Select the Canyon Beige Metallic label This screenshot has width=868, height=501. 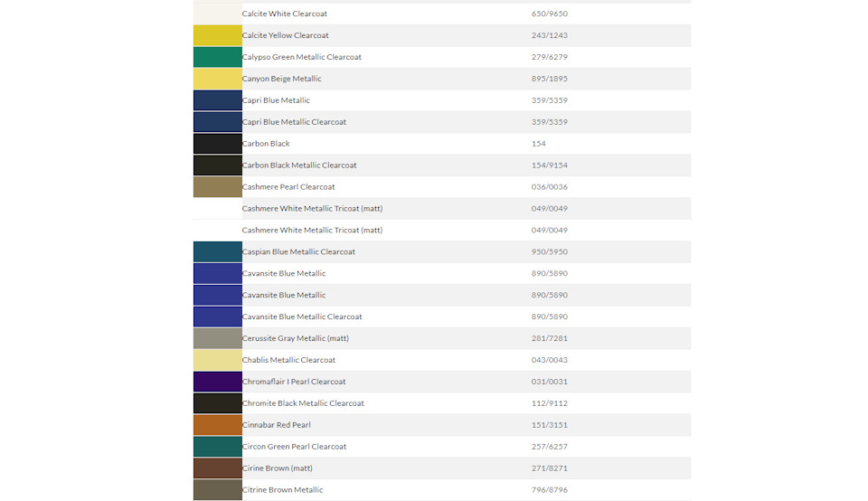click(x=282, y=79)
